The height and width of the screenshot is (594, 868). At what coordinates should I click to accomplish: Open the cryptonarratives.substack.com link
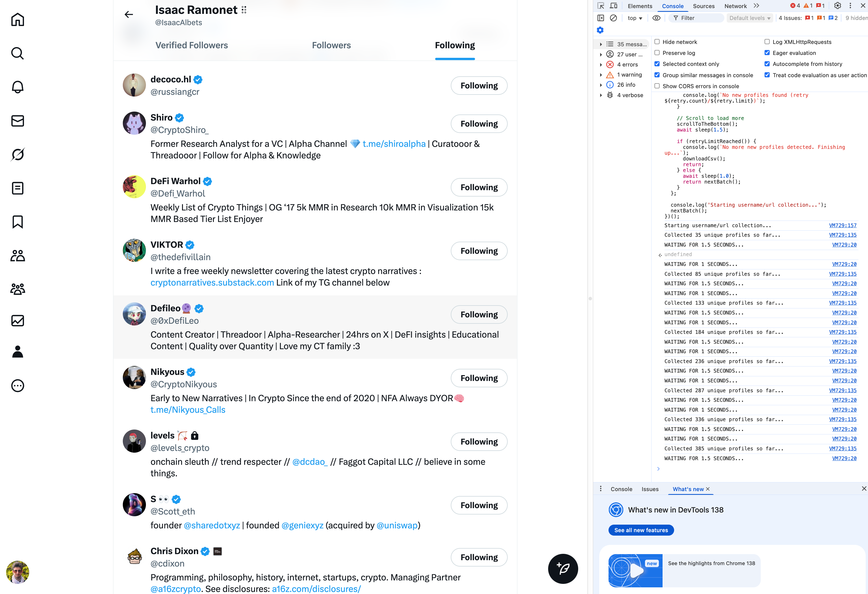pyautogui.click(x=212, y=282)
